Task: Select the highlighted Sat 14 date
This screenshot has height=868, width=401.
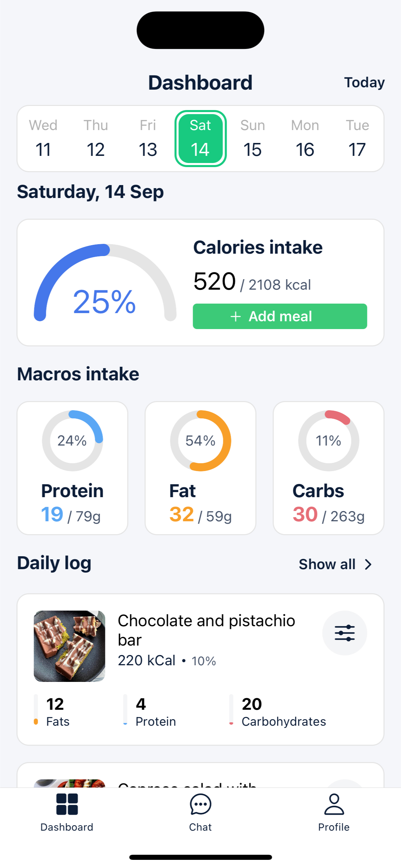Action: click(x=201, y=139)
